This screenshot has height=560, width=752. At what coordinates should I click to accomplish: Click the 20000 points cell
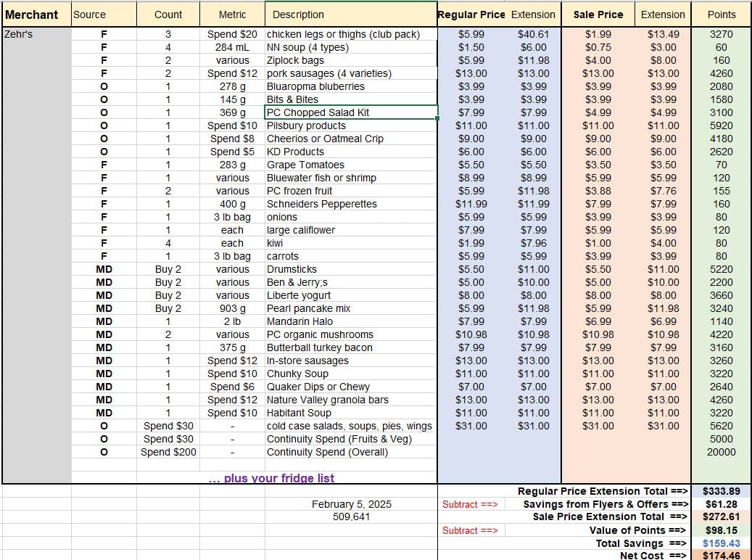click(722, 451)
